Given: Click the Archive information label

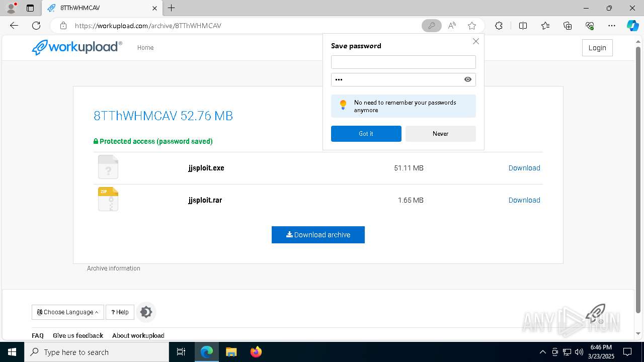Looking at the screenshot, I should 114,268.
